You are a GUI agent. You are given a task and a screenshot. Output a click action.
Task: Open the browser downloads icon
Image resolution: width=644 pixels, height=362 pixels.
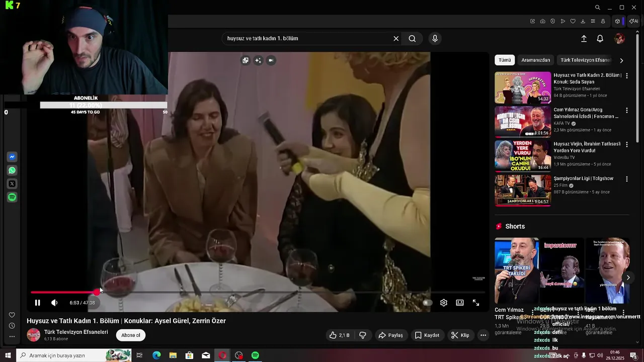pos(583,21)
